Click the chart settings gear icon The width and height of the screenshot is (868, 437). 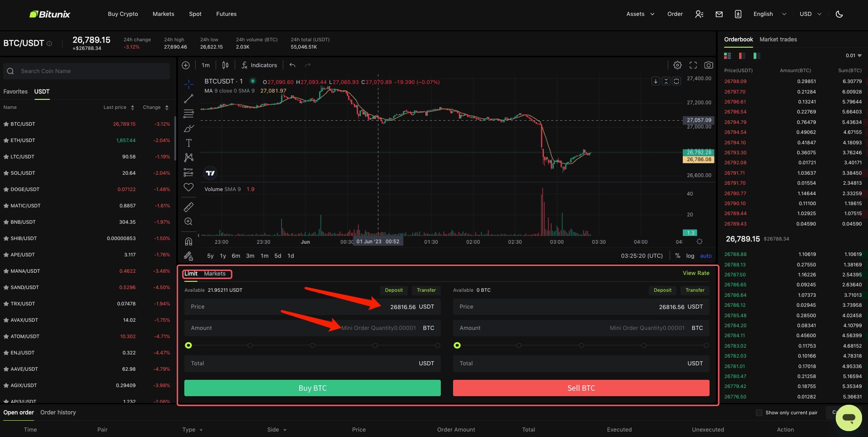tap(677, 65)
